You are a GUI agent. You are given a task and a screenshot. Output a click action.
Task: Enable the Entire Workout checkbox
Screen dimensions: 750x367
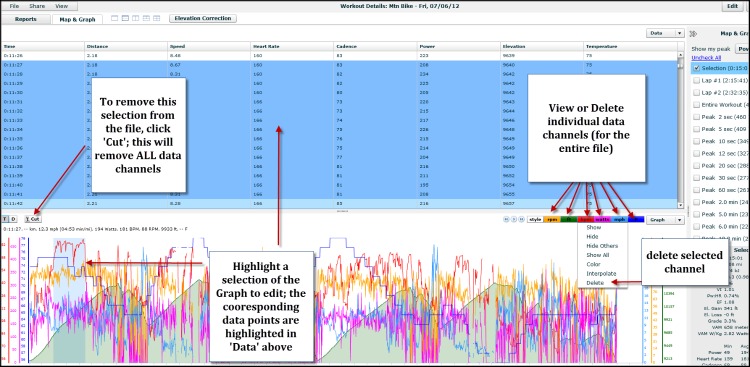point(696,105)
